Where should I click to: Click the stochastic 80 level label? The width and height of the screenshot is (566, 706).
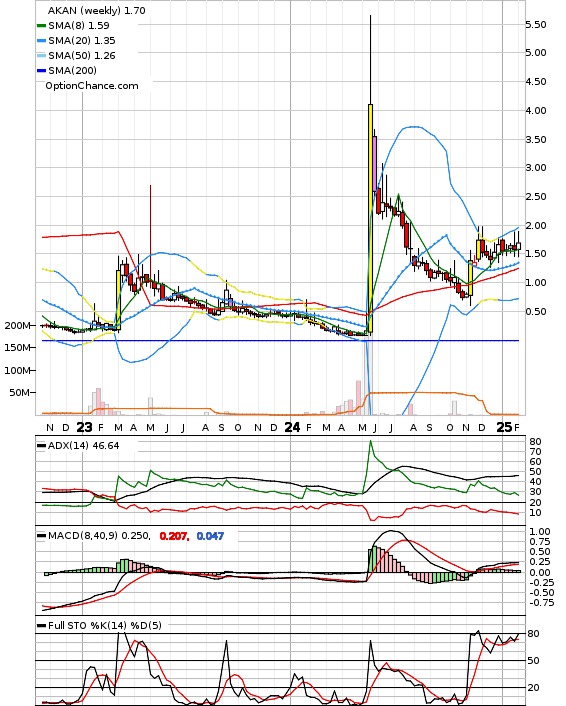pos(534,634)
